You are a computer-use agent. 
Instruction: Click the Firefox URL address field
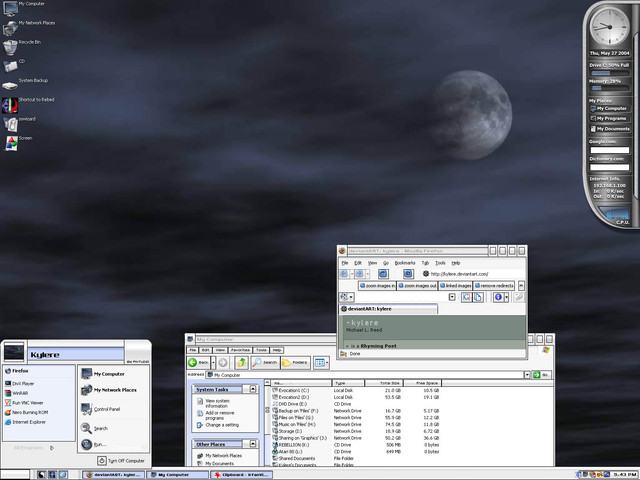click(x=469, y=273)
